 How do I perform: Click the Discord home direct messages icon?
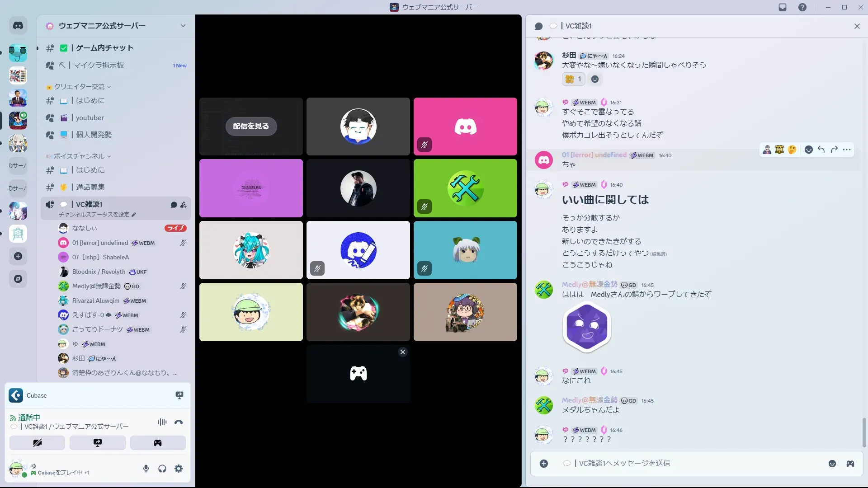click(x=18, y=26)
